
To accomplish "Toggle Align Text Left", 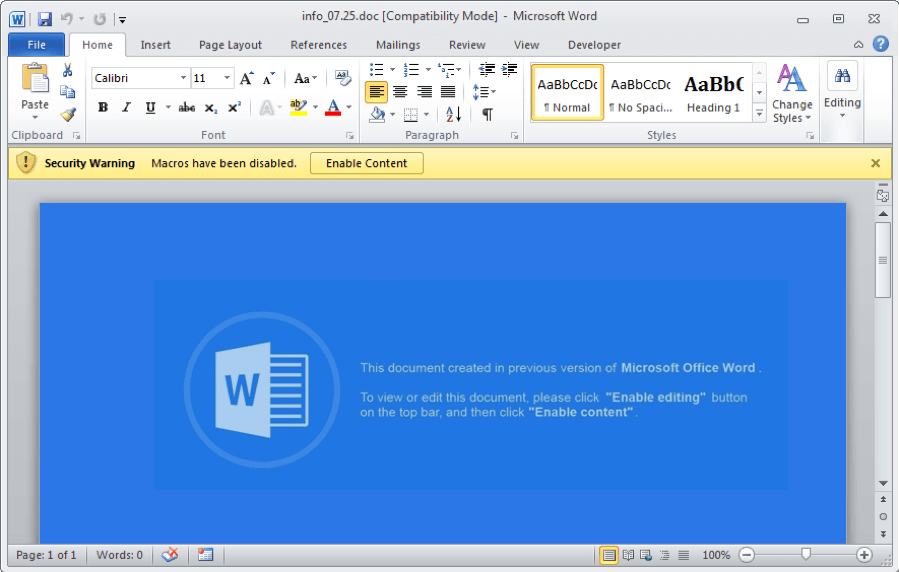I will tap(376, 92).
